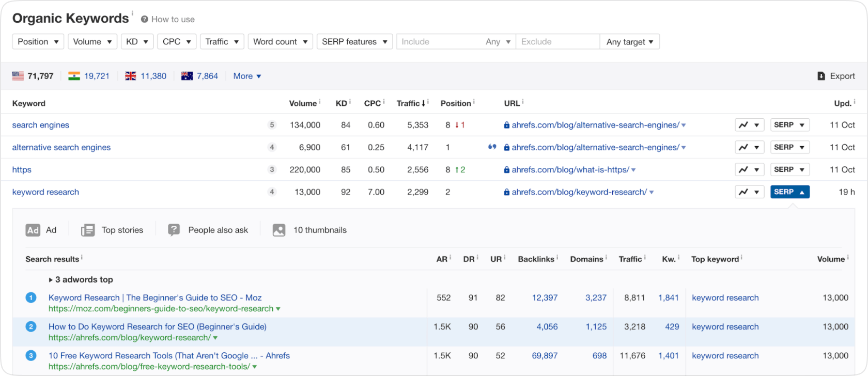Expand the More countries dropdown
Viewport: 868px width, 376px height.
pos(247,76)
